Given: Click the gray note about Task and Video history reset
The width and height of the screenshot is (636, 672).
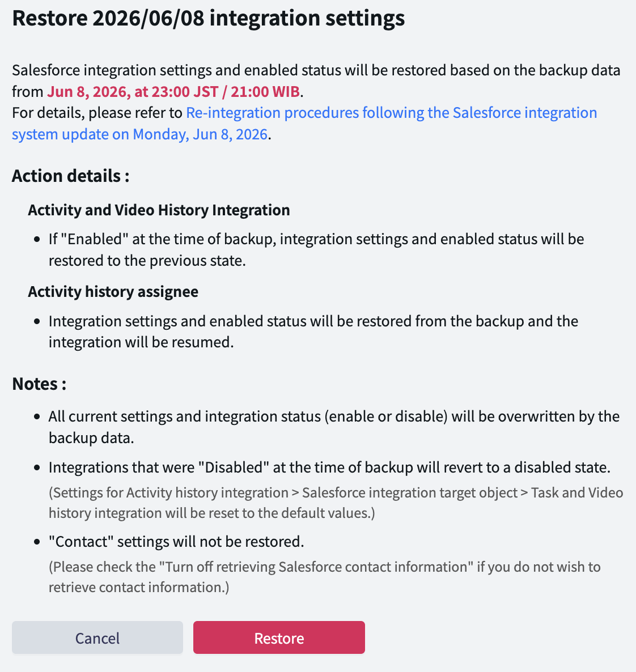Looking at the screenshot, I should click(336, 503).
